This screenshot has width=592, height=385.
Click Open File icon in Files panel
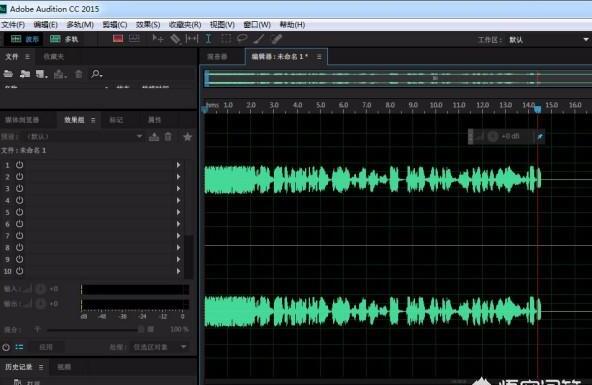point(8,74)
